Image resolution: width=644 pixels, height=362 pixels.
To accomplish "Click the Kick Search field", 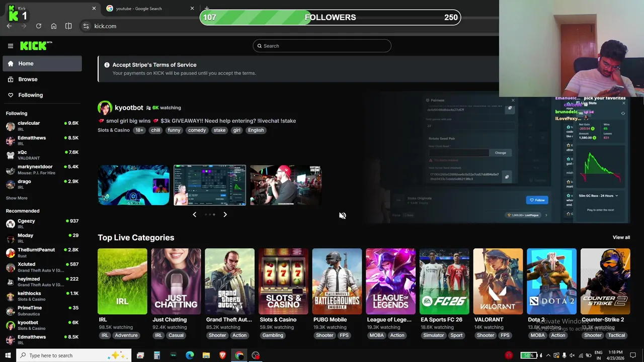I will point(322,46).
